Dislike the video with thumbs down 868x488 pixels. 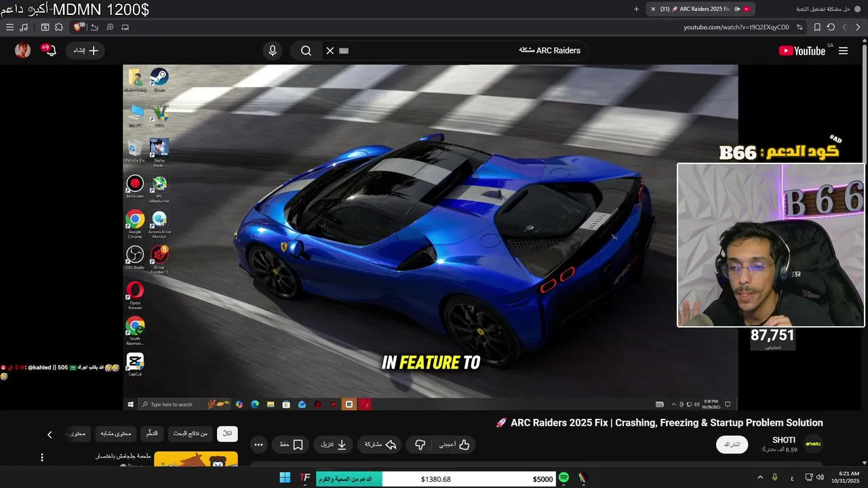[x=420, y=445]
